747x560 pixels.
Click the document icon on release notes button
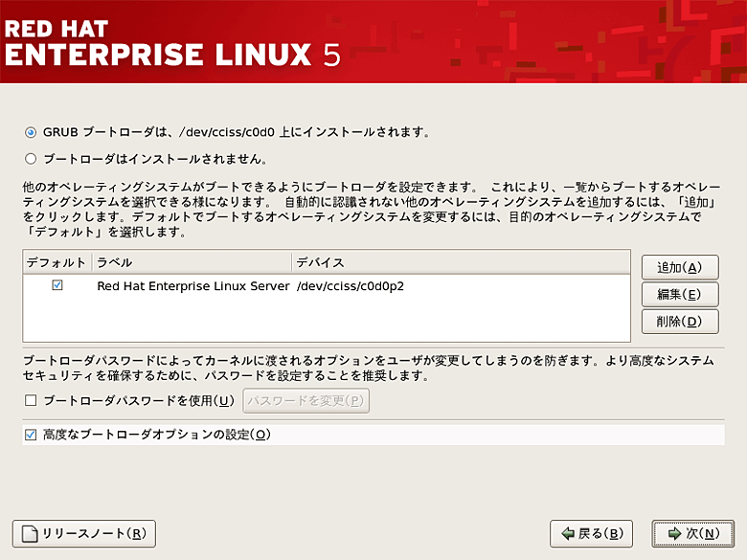pos(30,534)
